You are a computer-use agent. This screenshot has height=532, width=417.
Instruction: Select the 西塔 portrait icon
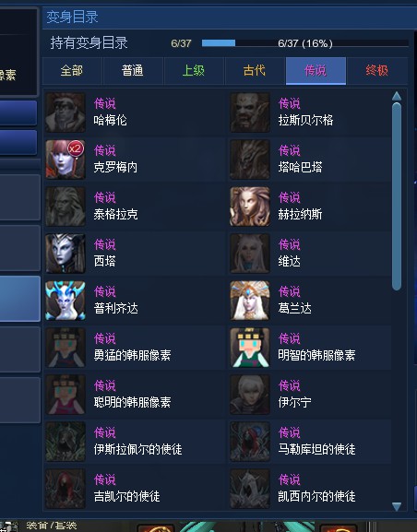[x=66, y=254]
